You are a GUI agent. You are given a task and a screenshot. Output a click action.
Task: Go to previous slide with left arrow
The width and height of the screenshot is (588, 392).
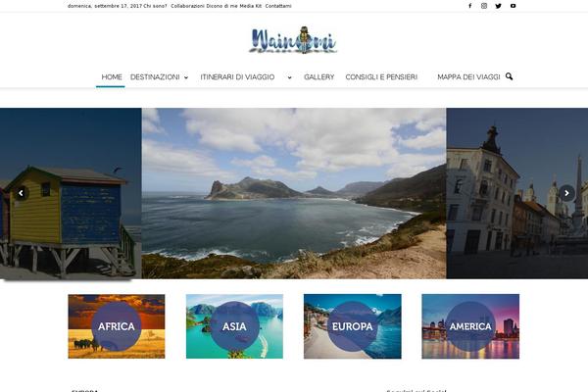tap(21, 193)
